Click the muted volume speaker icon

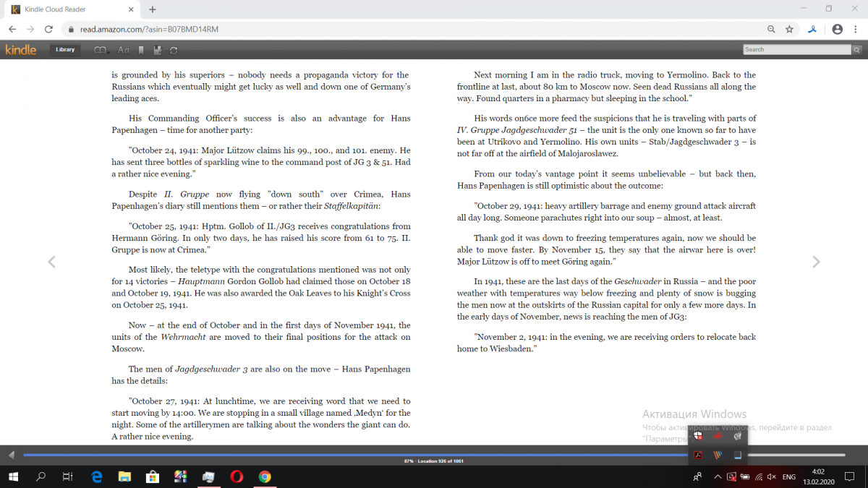pos(772,477)
